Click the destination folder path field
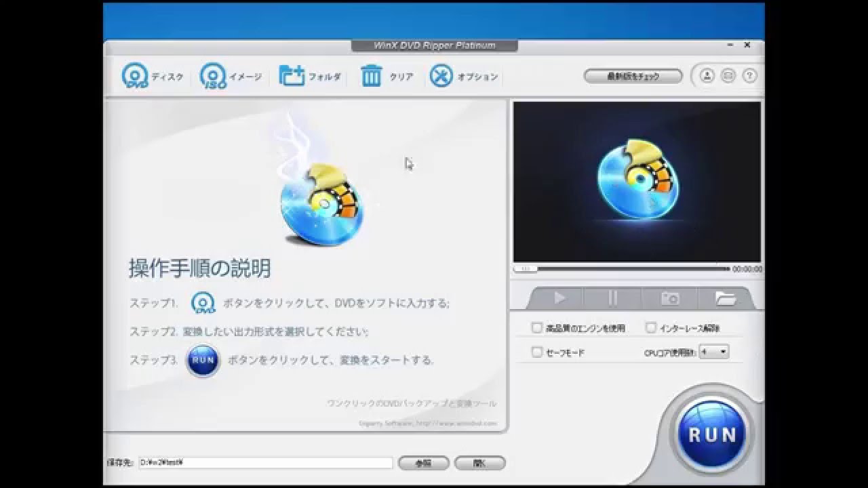Image resolution: width=868 pixels, height=488 pixels. (265, 463)
